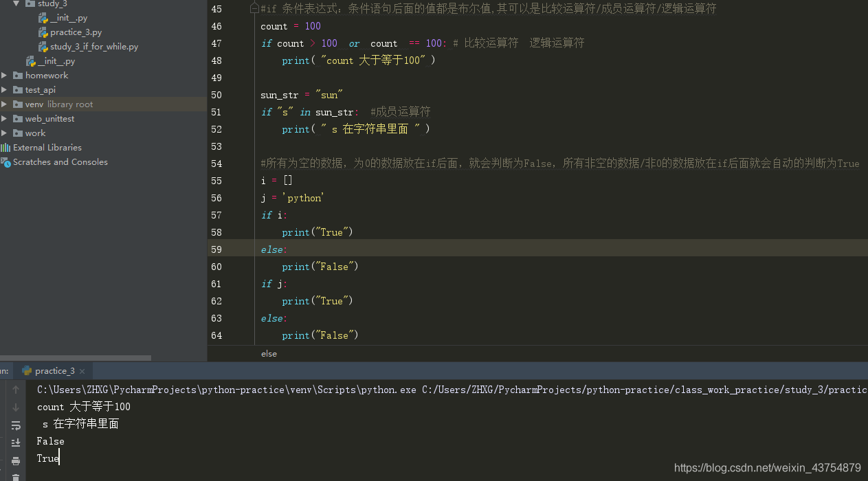Click 'i = []' code on line 55
This screenshot has width=868, height=481.
click(x=277, y=181)
